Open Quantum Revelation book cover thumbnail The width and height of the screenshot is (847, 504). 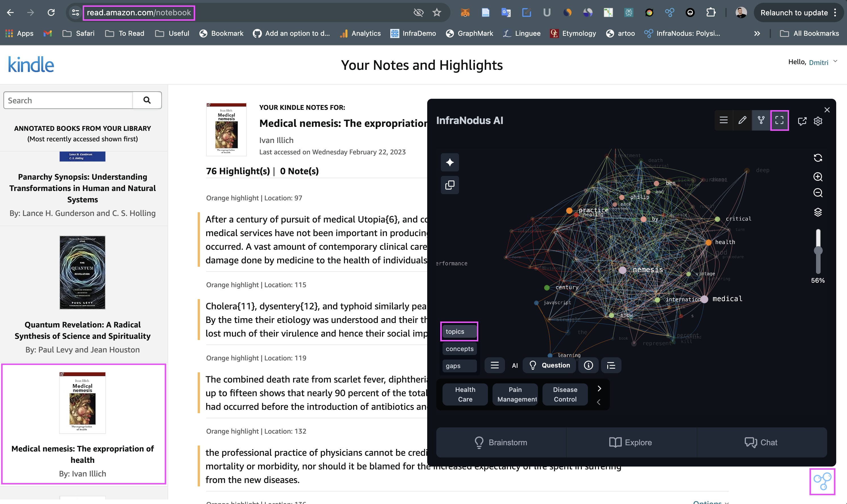point(83,272)
